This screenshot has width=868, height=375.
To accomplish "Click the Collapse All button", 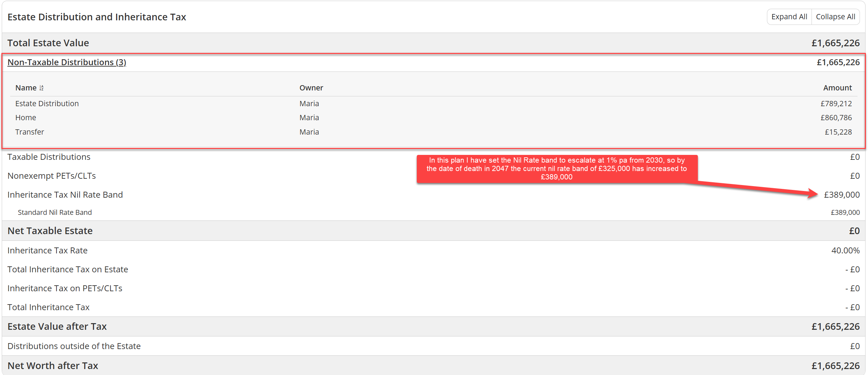I will click(x=835, y=17).
